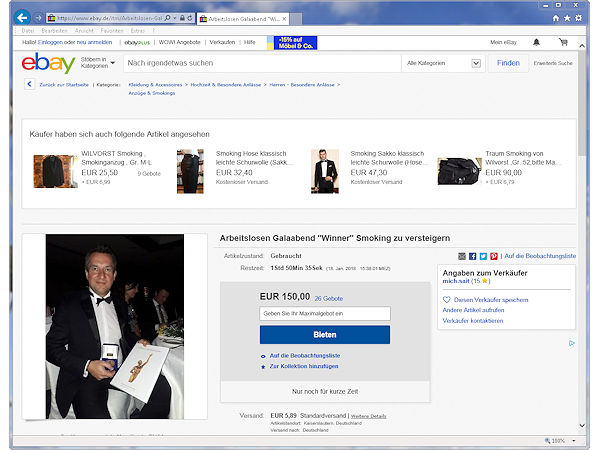Viewport: 600px width, 450px height.
Task: Click the eye icon beside Auf die Beobachtungsliste
Action: (263, 356)
